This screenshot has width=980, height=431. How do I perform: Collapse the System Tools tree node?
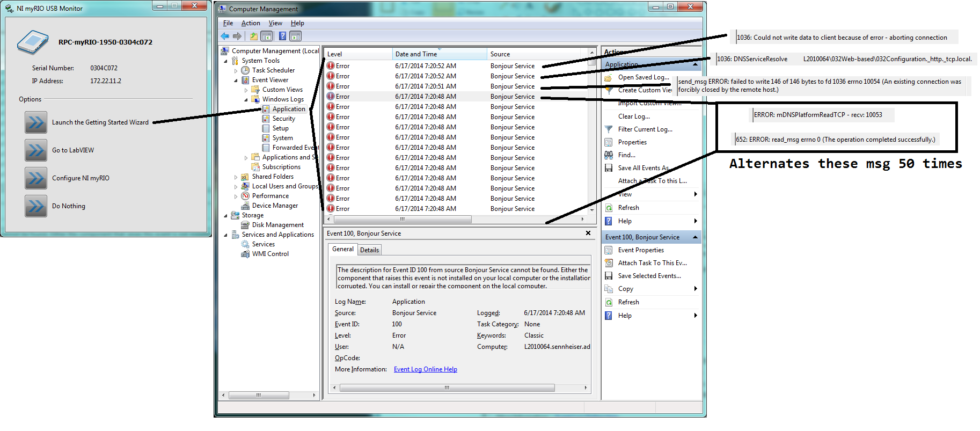click(x=225, y=61)
